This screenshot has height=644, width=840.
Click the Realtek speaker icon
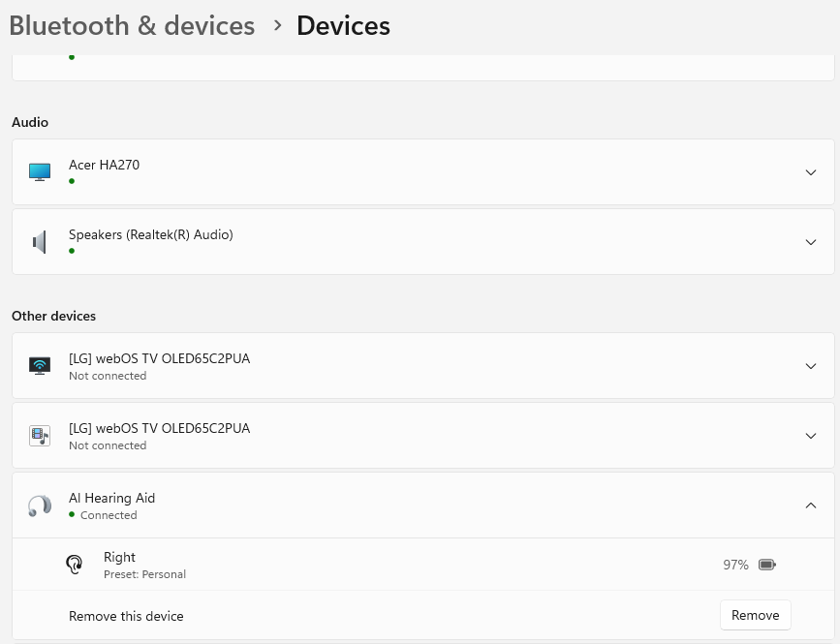pos(40,242)
